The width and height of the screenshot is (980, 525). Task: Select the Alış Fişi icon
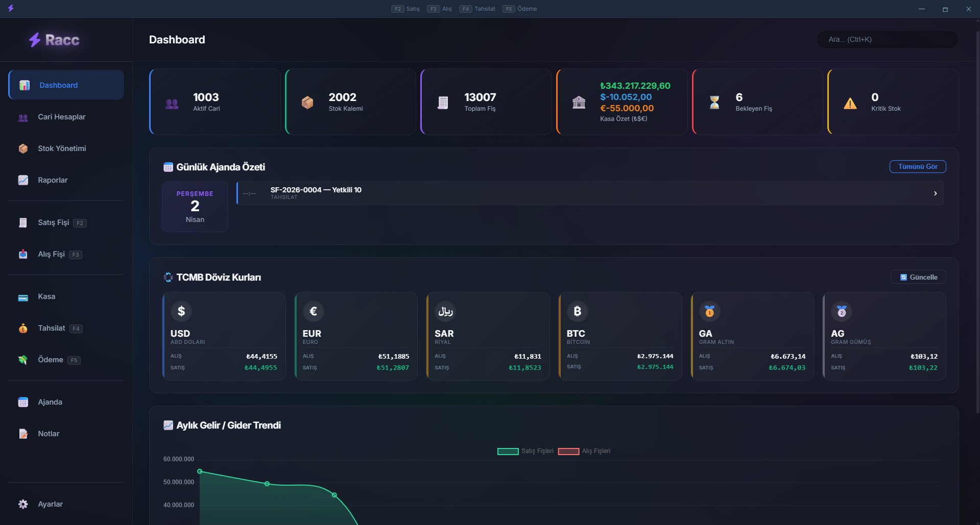[23, 254]
